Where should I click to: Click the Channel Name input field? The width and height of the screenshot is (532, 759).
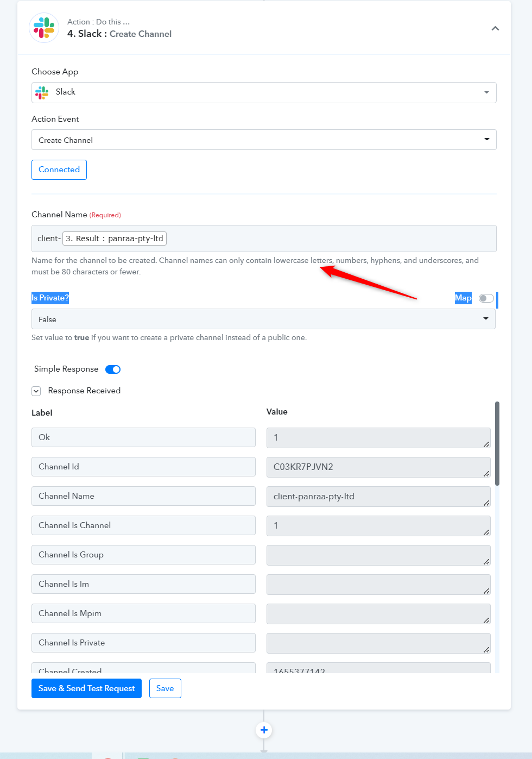click(x=264, y=239)
